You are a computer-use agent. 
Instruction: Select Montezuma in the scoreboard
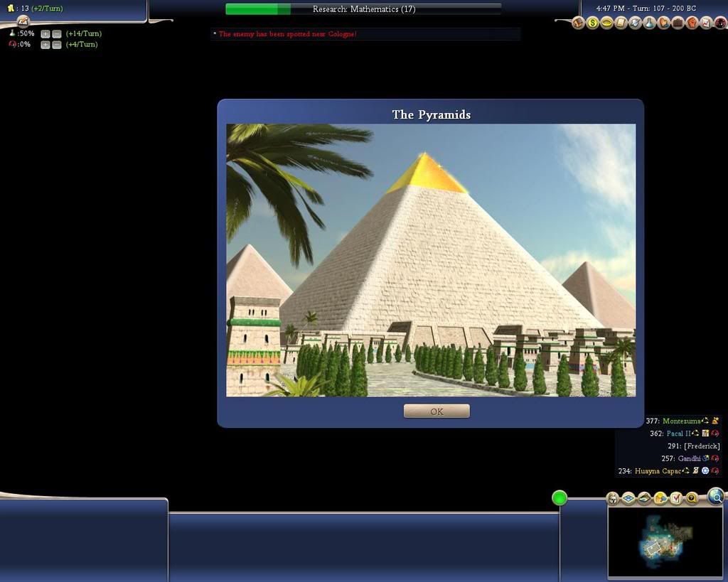pyautogui.click(x=681, y=421)
